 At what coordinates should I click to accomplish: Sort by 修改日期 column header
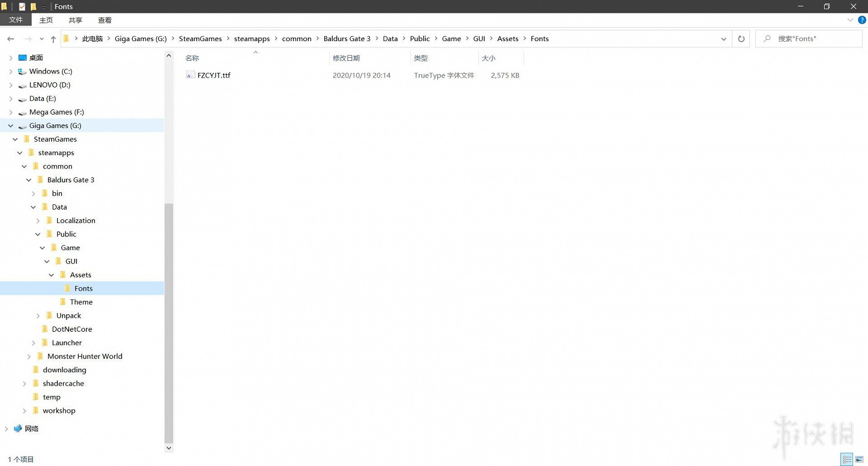(346, 58)
